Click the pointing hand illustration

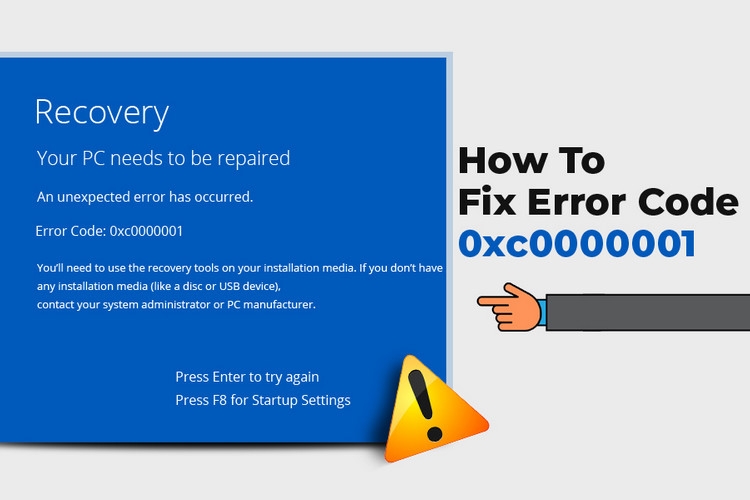[x=510, y=307]
